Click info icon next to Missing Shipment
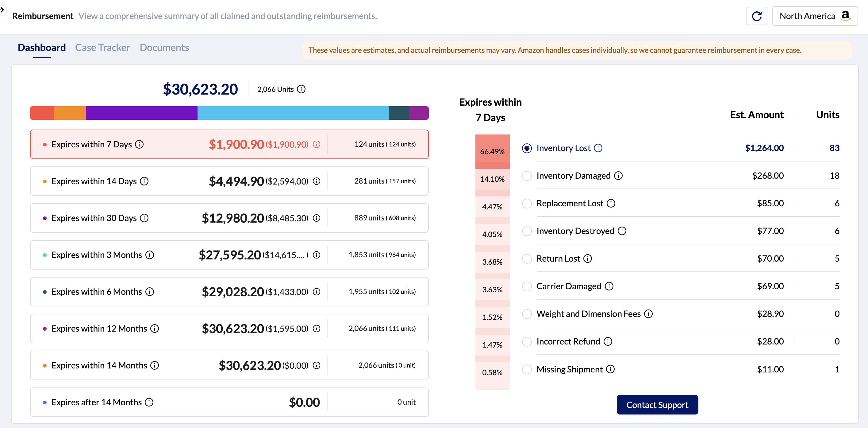The height and width of the screenshot is (428, 868). coord(610,369)
